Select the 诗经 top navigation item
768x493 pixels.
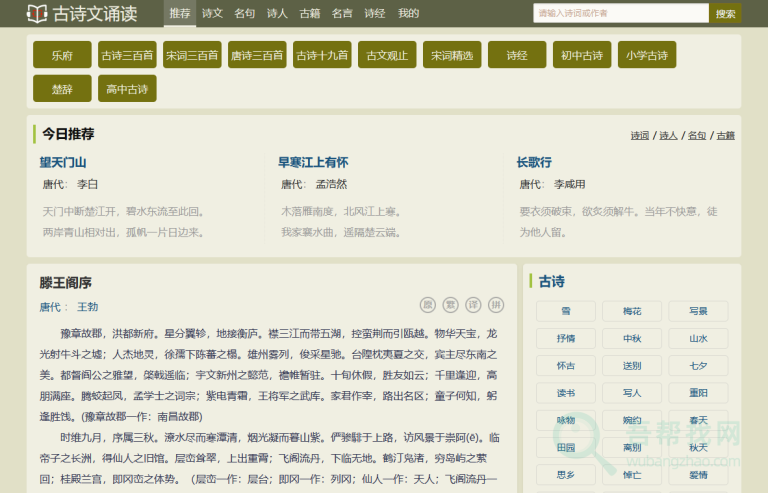click(375, 14)
